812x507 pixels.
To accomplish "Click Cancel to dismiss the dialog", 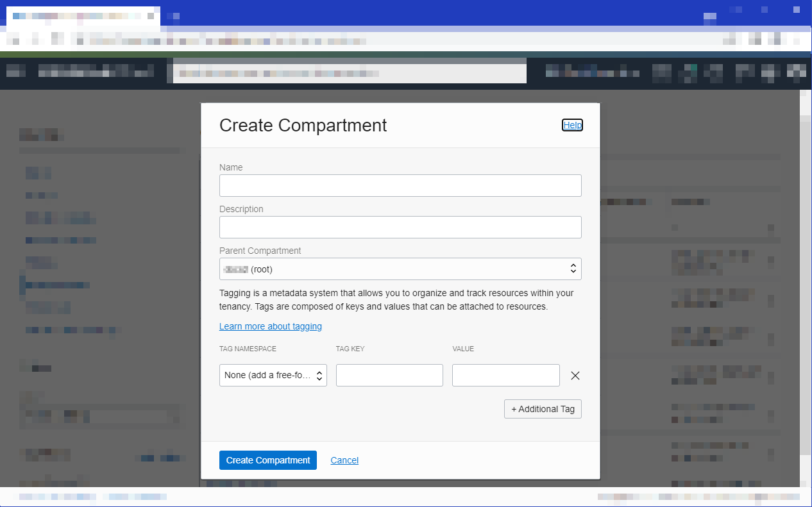I will (344, 460).
